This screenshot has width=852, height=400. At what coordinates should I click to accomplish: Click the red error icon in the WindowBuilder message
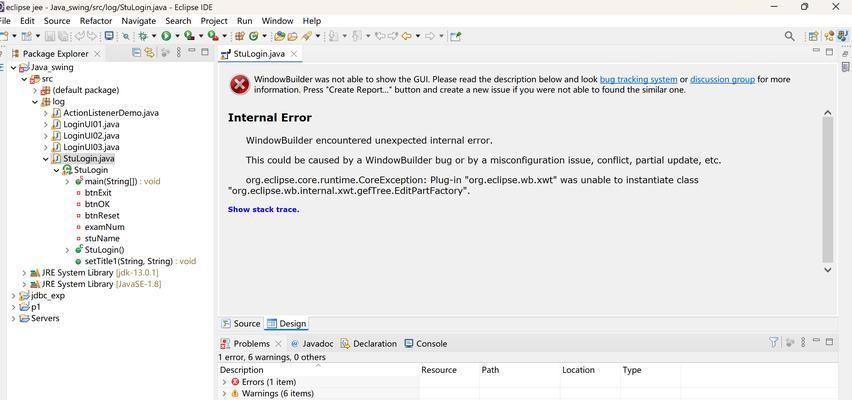pyautogui.click(x=239, y=85)
